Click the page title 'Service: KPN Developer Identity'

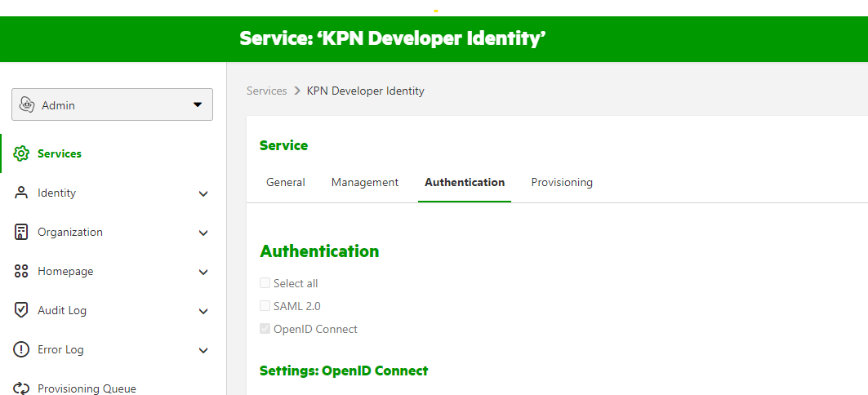tap(393, 38)
